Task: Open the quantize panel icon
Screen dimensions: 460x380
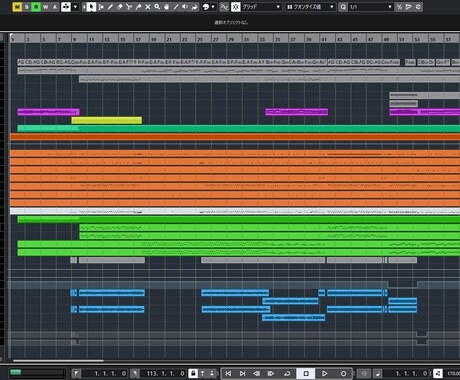Action: [x=418, y=7]
